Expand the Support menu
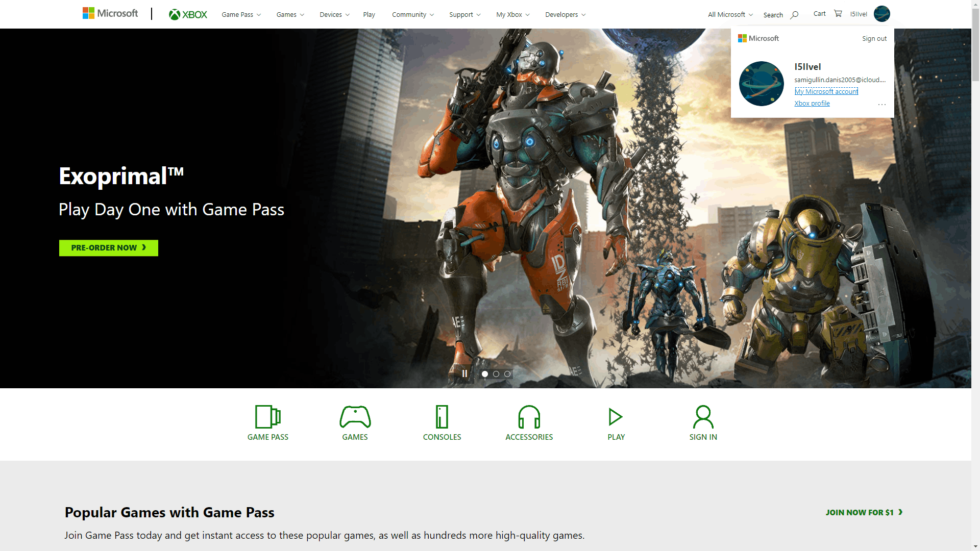980x551 pixels. pos(464,15)
